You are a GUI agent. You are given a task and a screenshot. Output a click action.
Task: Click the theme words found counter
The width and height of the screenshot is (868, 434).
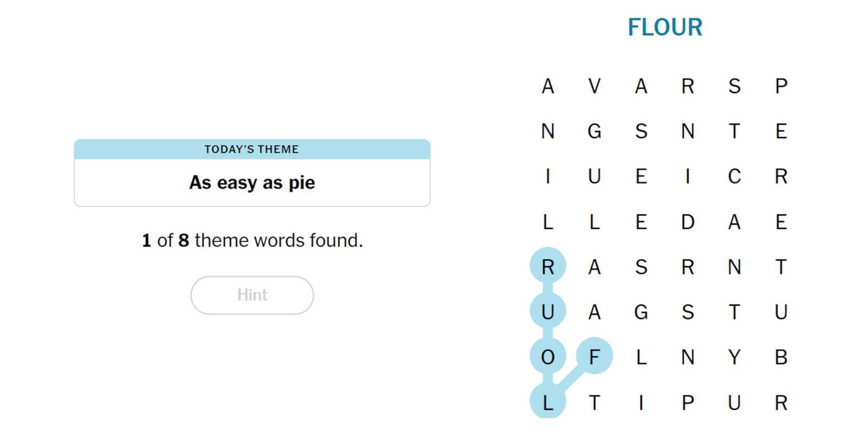[x=252, y=240]
